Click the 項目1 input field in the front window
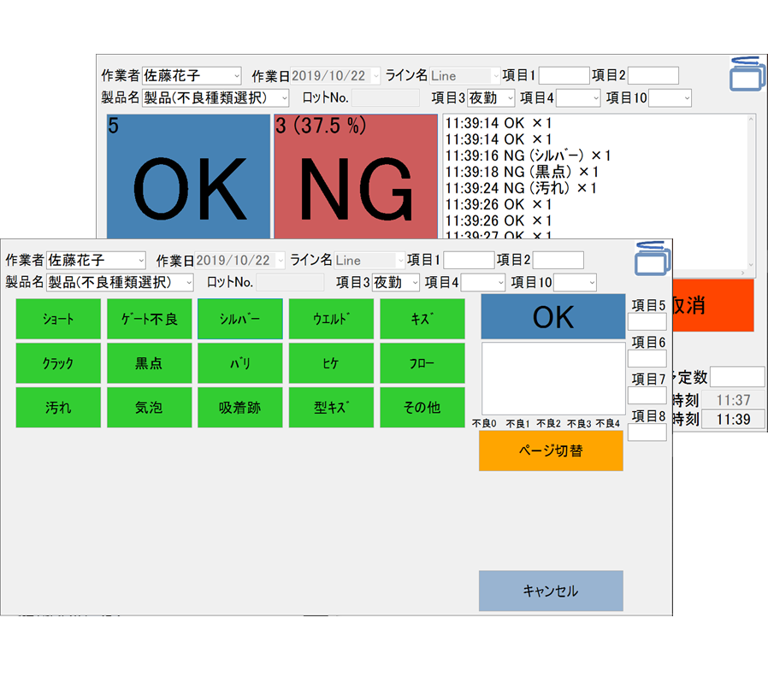 pos(468,261)
